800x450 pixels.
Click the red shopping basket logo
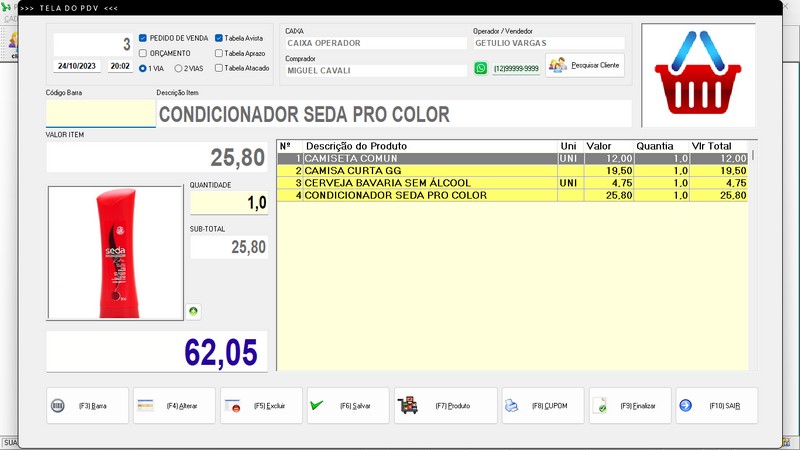click(x=698, y=73)
